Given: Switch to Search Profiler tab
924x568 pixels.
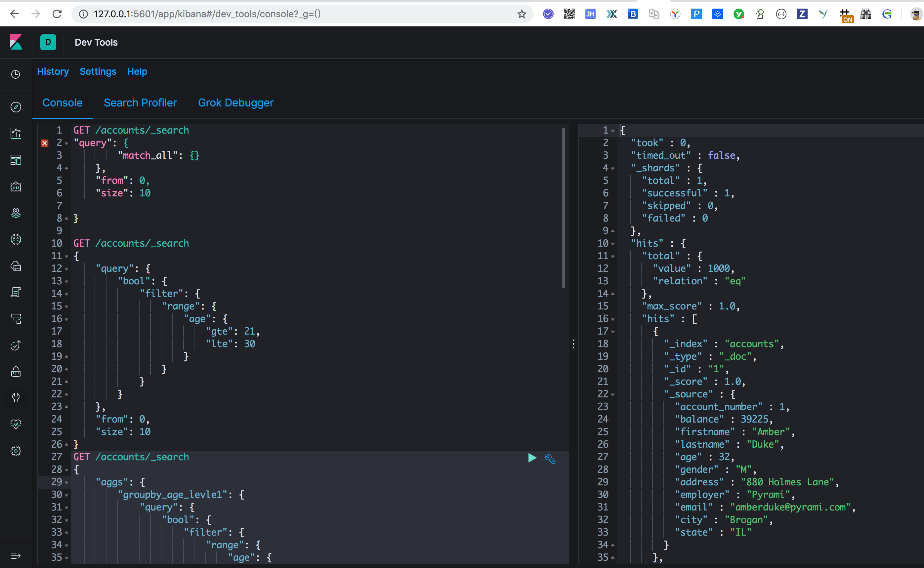Looking at the screenshot, I should (x=140, y=103).
